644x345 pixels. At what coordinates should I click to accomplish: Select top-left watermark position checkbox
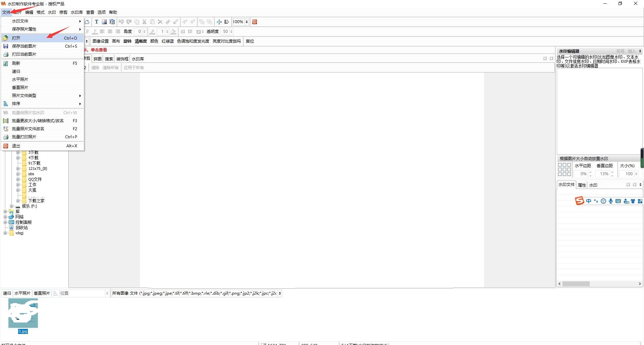[560, 165]
